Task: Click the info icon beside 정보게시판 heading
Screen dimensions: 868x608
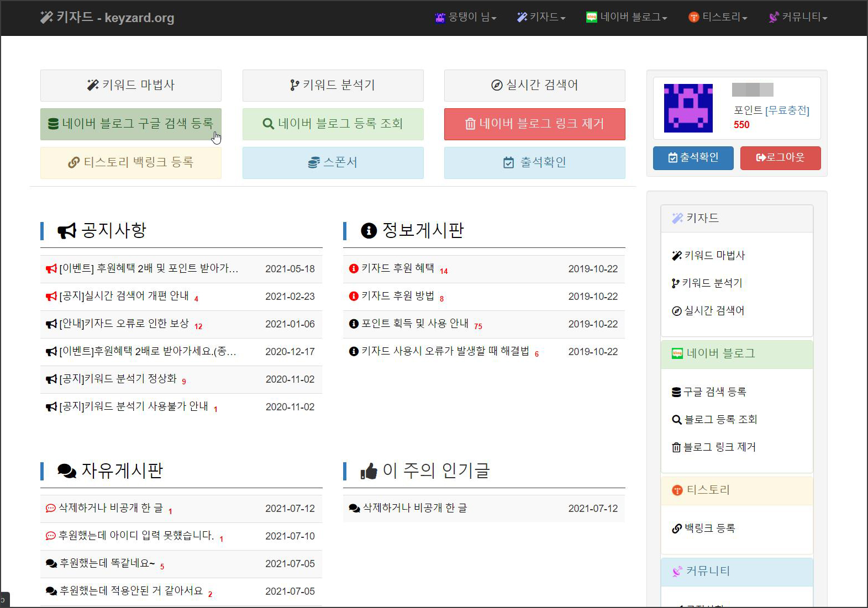Action: [369, 231]
